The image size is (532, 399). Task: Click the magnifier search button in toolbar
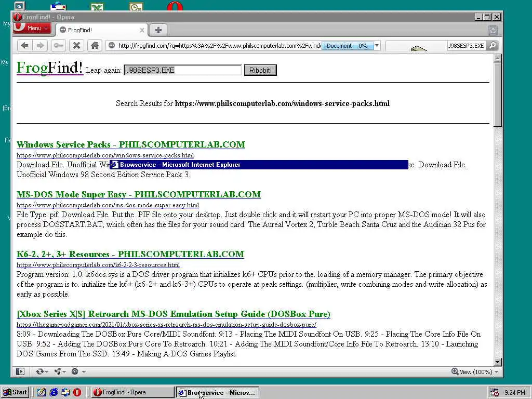(x=493, y=46)
